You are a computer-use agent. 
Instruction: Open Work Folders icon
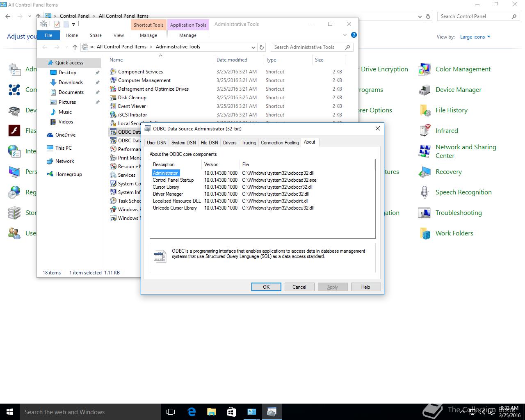point(425,233)
